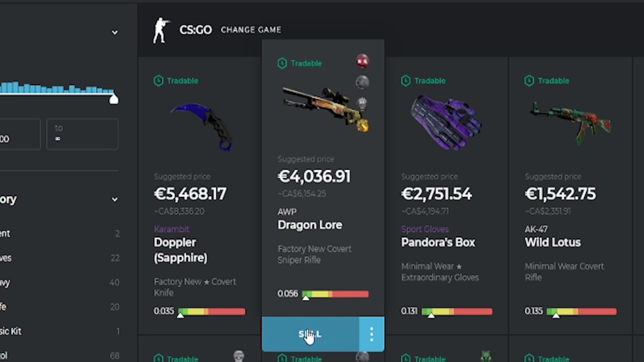Click CHANGE GAME link

pyautogui.click(x=251, y=30)
